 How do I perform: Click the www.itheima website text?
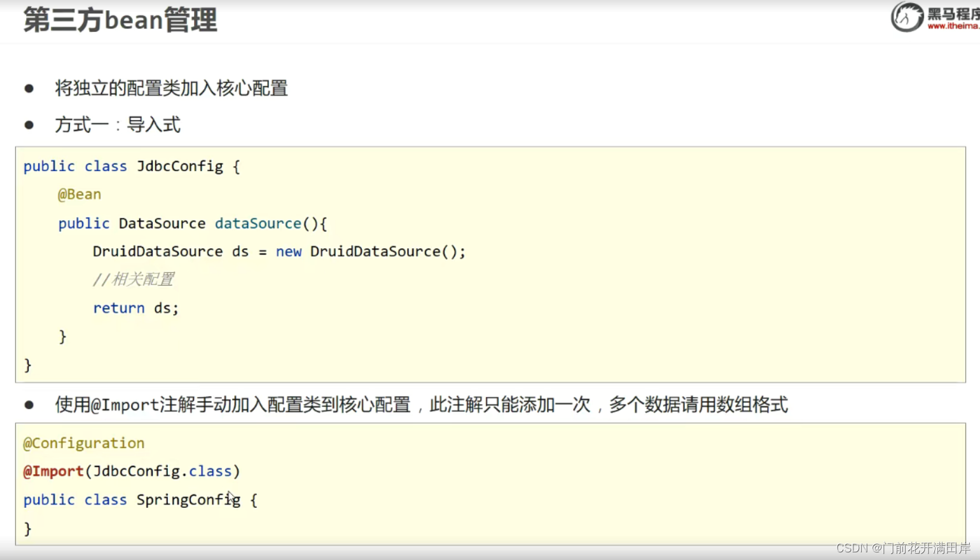953,26
